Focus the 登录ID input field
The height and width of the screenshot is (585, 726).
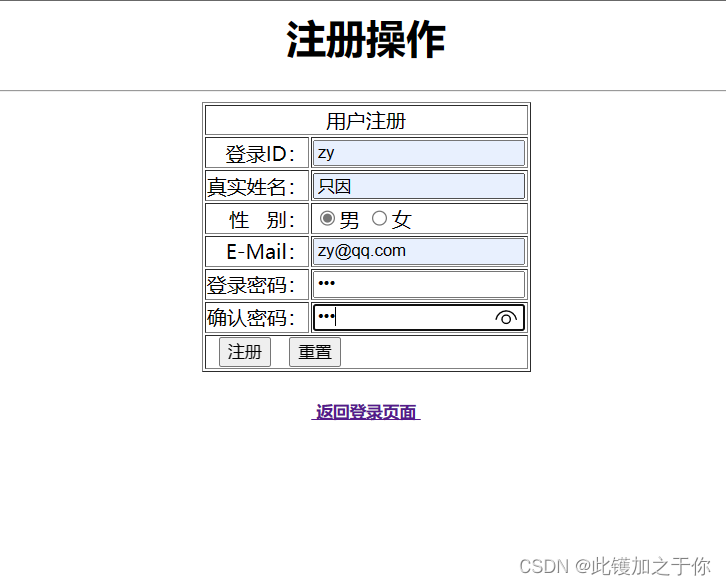point(419,153)
